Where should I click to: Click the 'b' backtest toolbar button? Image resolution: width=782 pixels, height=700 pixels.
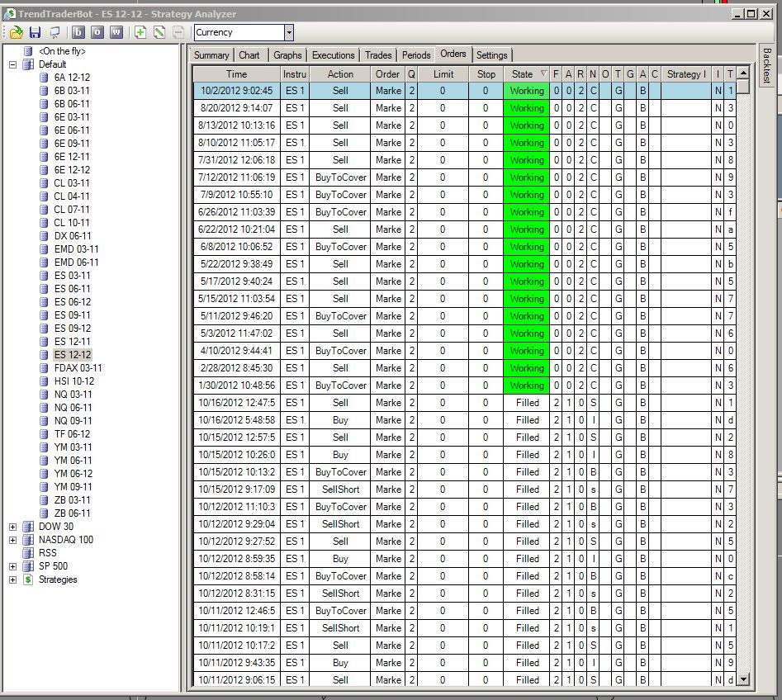pyautogui.click(x=78, y=32)
